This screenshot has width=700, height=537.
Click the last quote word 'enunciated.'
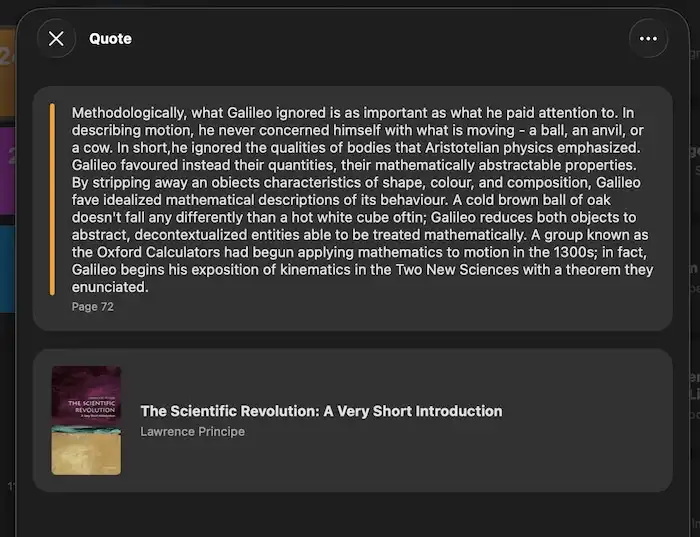coord(110,287)
